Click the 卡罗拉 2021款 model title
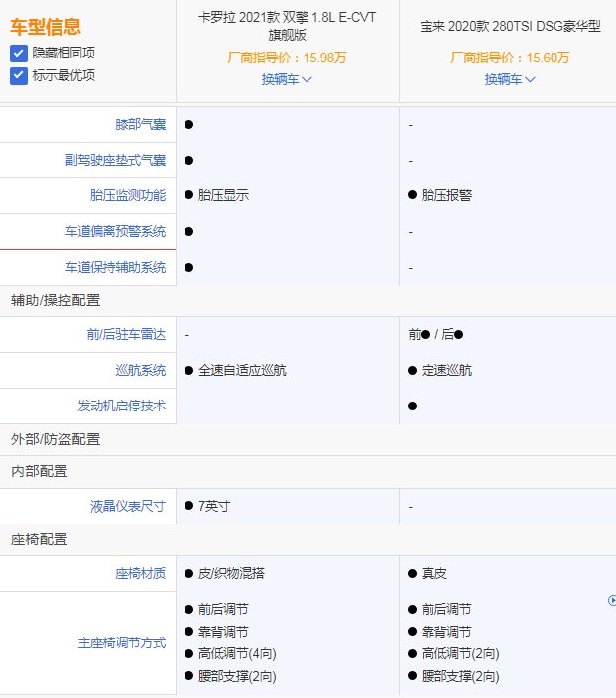 [x=288, y=26]
